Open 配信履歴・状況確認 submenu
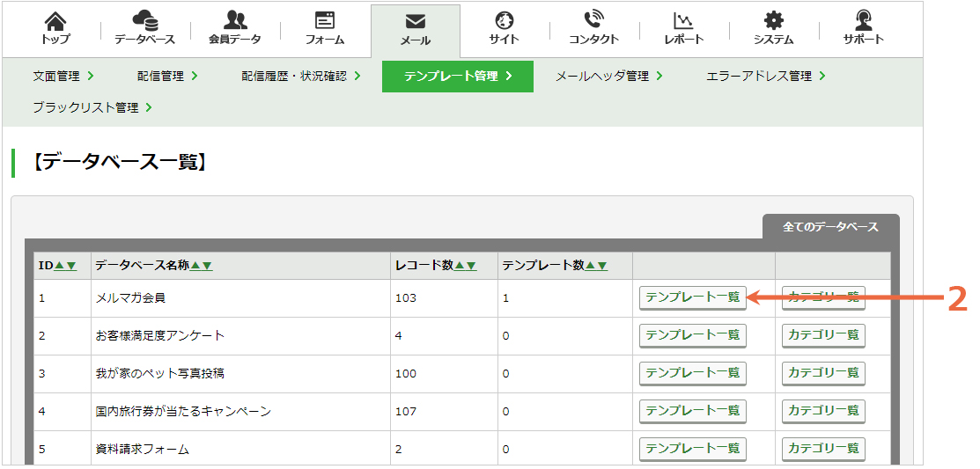Image resolution: width=980 pixels, height=469 pixels. (x=301, y=77)
